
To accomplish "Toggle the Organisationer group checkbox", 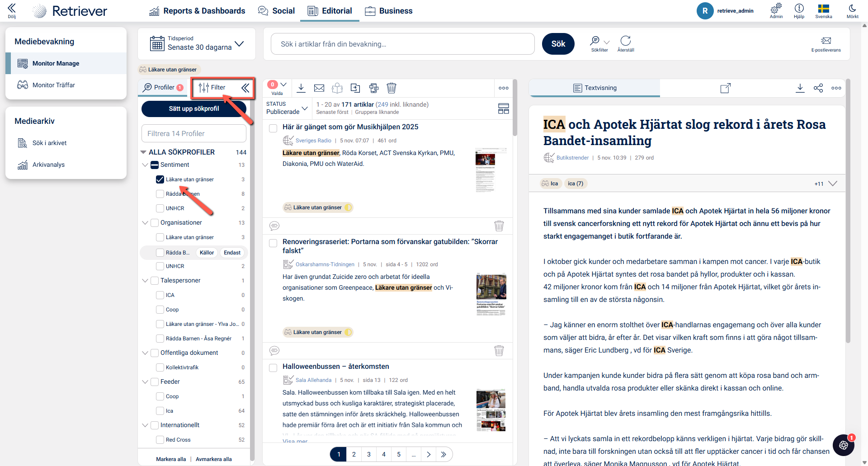I will pyautogui.click(x=155, y=223).
